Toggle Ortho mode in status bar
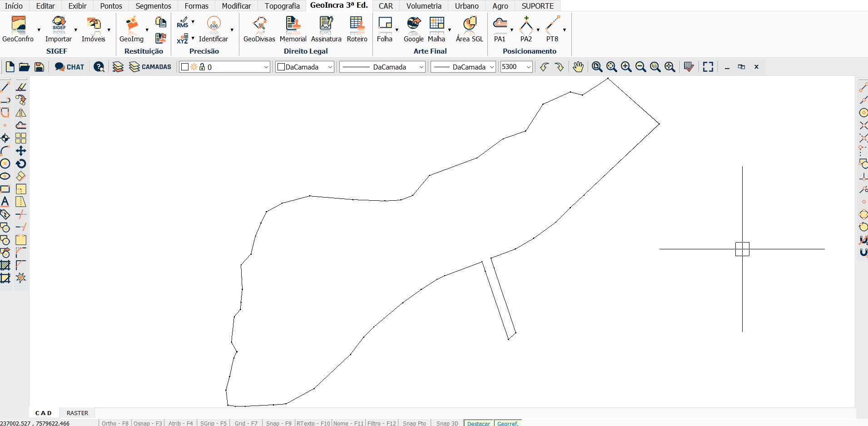 pos(115,423)
